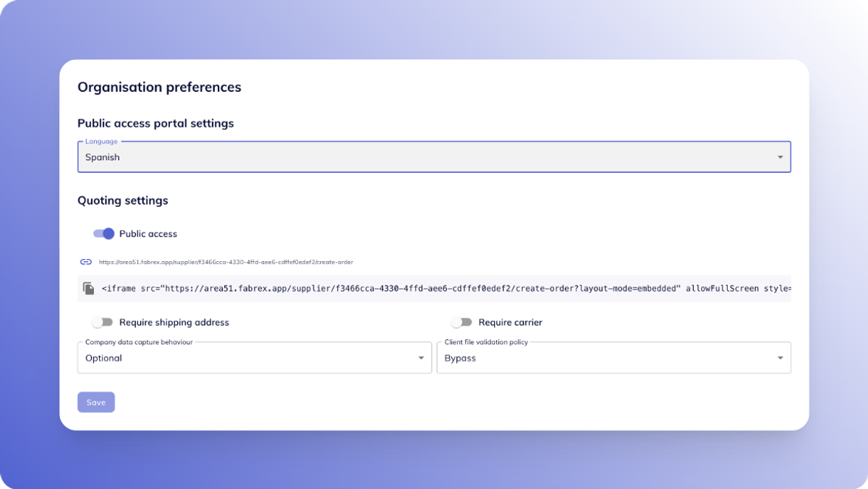Click the Require carrier label
Viewport: 868px width, 489px height.
coord(511,323)
